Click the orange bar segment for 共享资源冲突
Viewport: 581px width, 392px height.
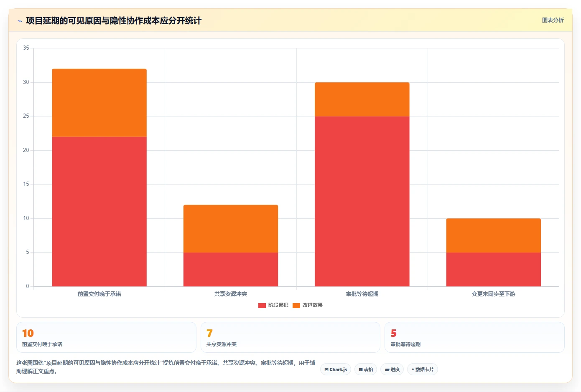[231, 229]
